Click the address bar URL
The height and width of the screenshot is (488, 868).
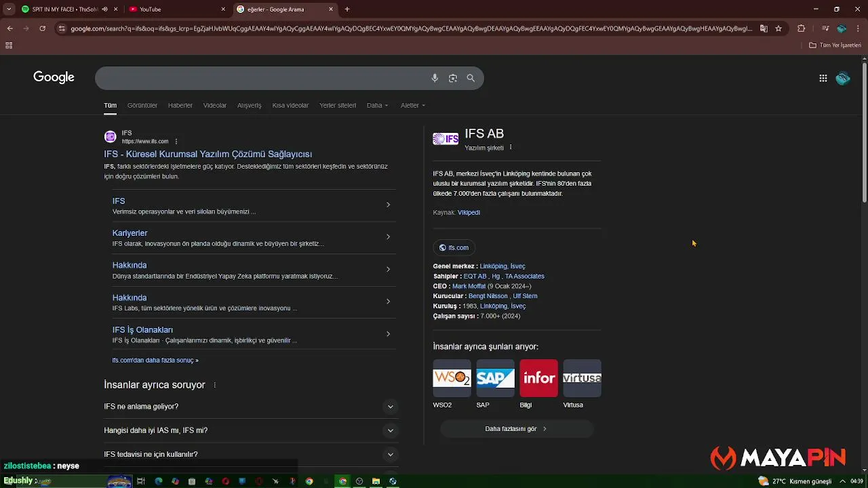click(x=411, y=28)
